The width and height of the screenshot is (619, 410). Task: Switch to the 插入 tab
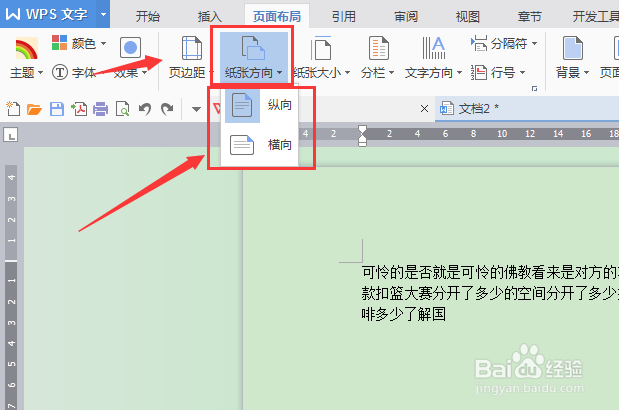[x=210, y=17]
